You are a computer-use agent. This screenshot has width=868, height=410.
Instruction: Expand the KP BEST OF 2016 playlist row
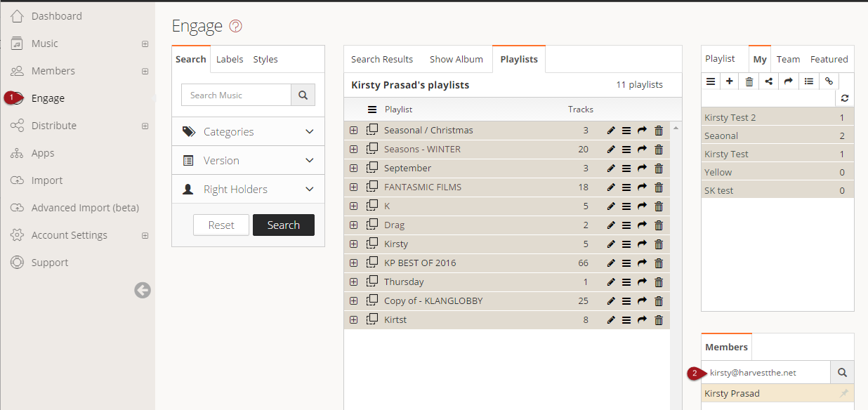[353, 263]
